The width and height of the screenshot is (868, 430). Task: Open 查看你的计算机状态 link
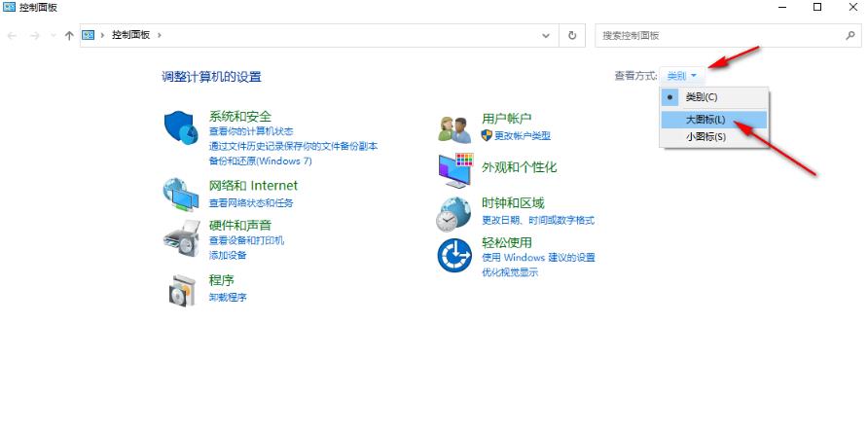(x=251, y=131)
